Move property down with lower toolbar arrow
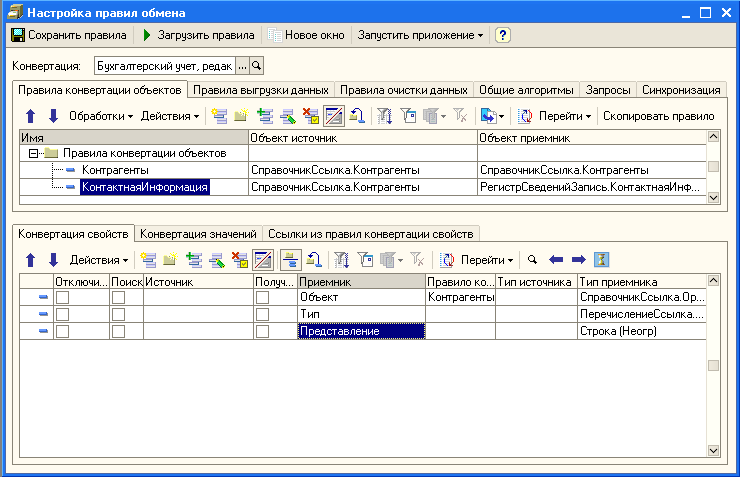The image size is (740, 477). click(x=54, y=260)
